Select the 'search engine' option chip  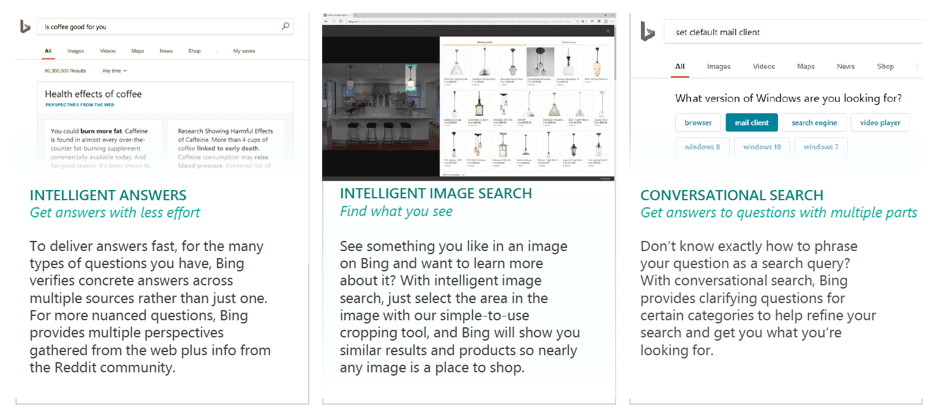[814, 123]
